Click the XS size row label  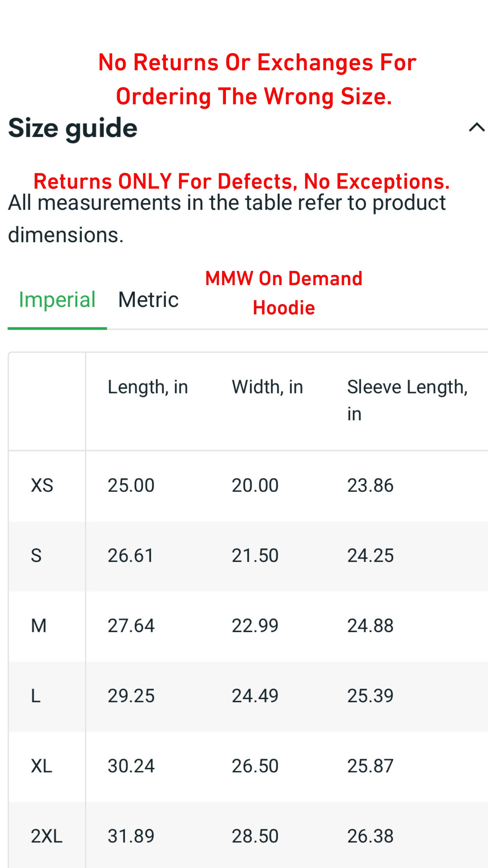pyautogui.click(x=42, y=485)
